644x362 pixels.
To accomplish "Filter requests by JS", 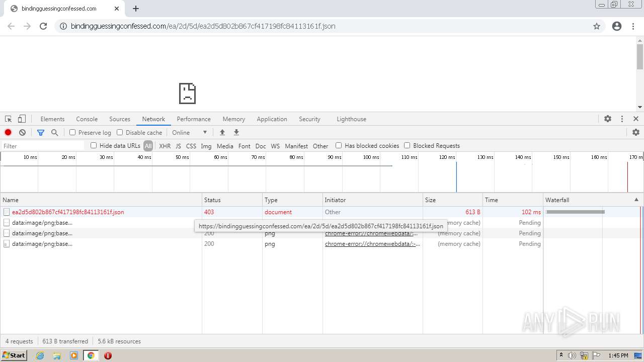I will [x=178, y=146].
